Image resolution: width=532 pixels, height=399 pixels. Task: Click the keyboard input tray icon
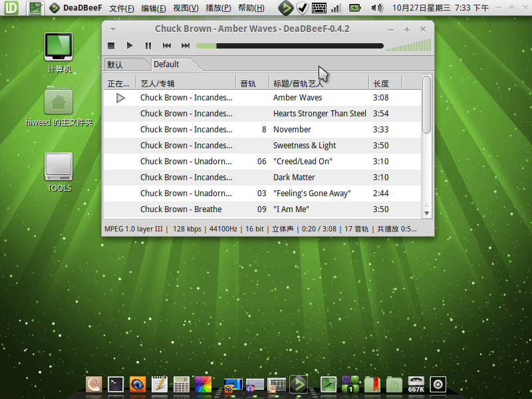coord(319,8)
